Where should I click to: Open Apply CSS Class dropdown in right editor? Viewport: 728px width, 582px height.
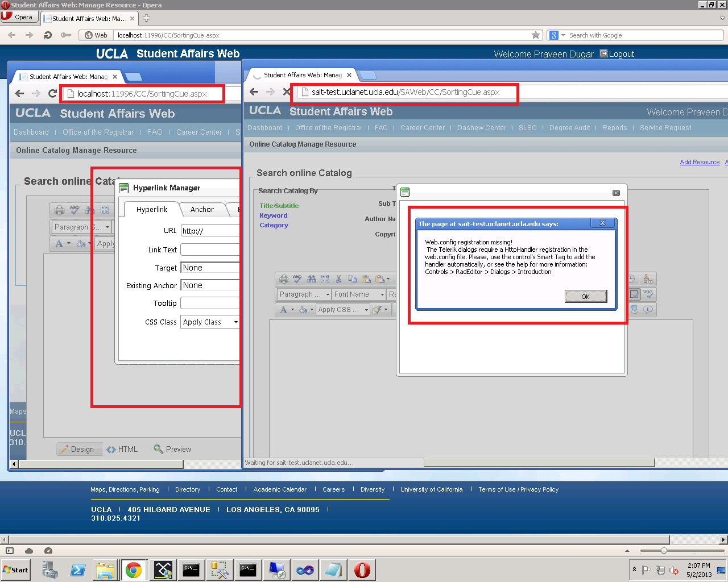point(343,310)
